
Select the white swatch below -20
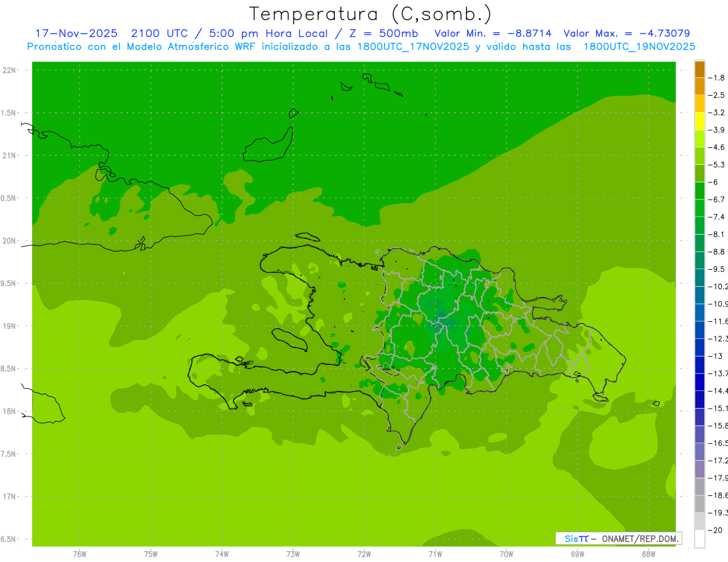pos(699,539)
